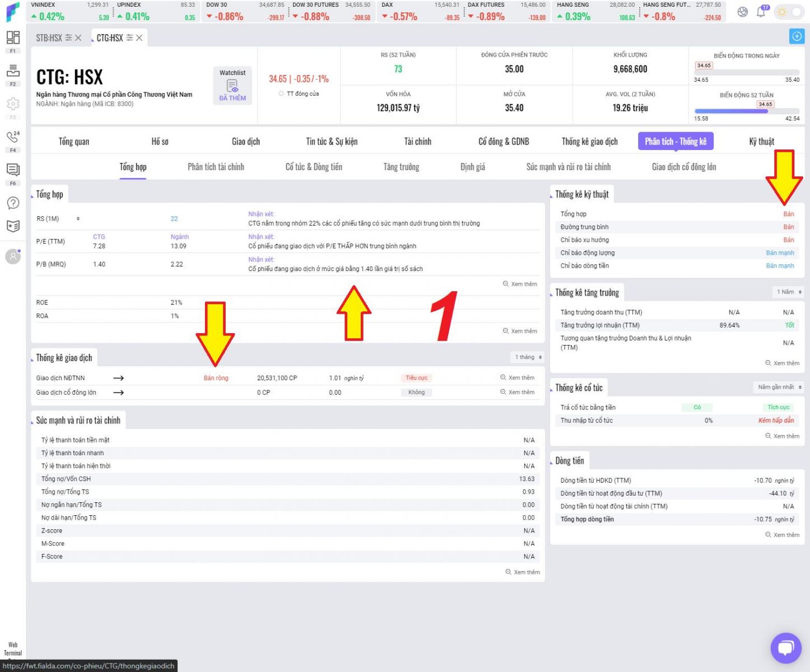Switch to the STB:HSX tab
Image resolution: width=810 pixels, height=672 pixels.
tap(49, 38)
